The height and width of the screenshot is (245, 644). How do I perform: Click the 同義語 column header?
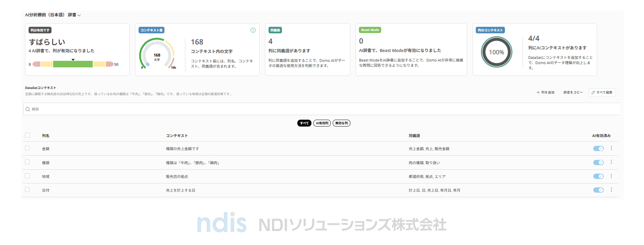click(414, 136)
